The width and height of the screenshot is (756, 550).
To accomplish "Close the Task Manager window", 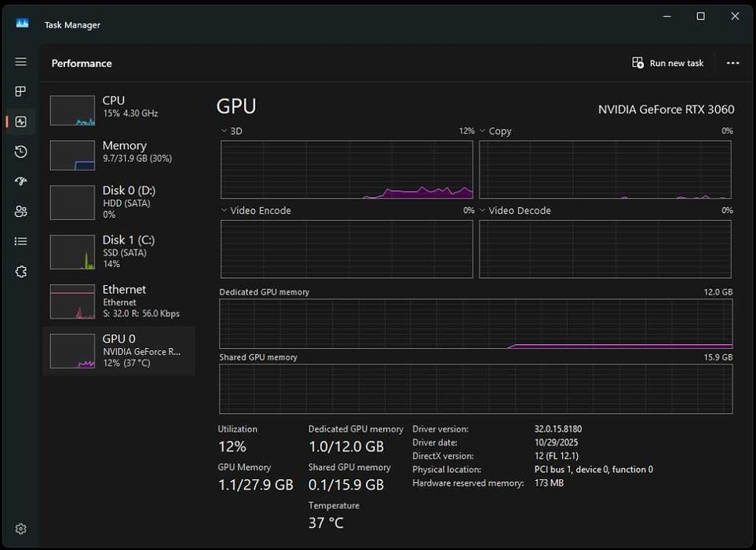I will click(x=735, y=16).
